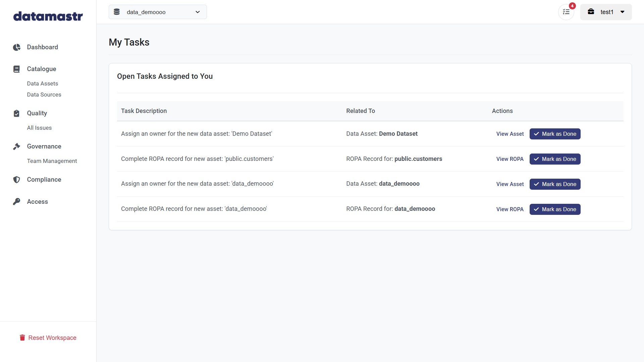Click the database icon in the source selector
This screenshot has height=362, width=644.
coord(117,12)
